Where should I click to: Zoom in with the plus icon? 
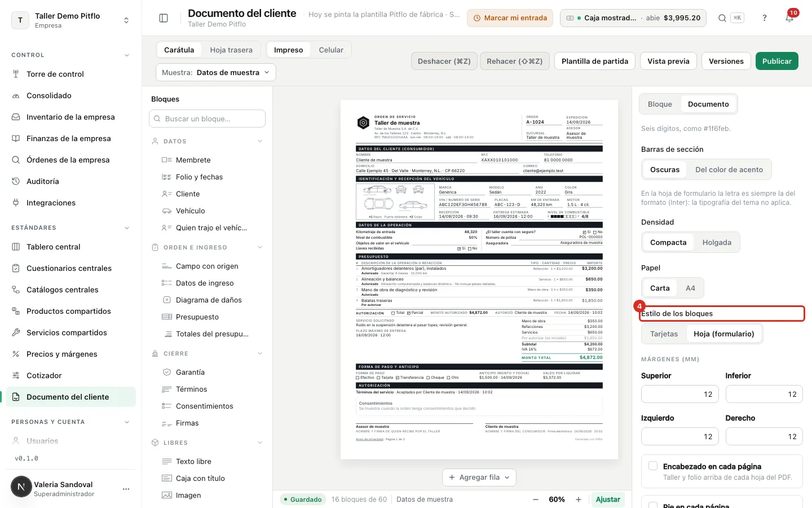point(579,500)
